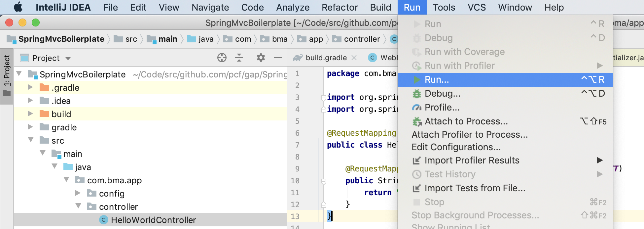This screenshot has height=229, width=644.
Task: Select HelloWorldController in the project tree
Action: [150, 220]
